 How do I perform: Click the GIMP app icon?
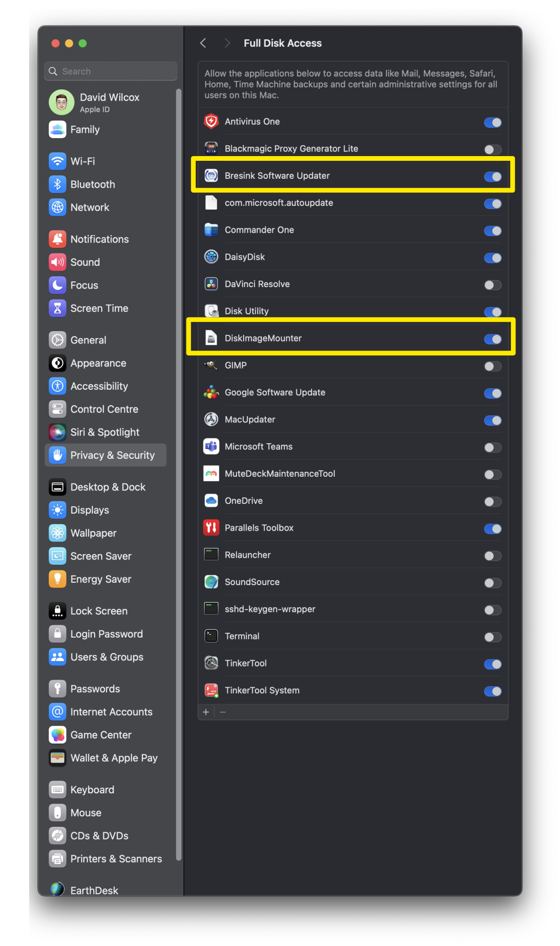pos(211,365)
